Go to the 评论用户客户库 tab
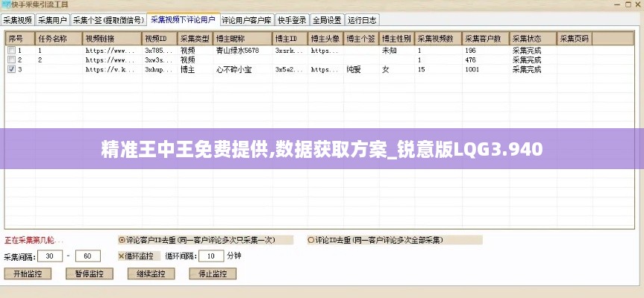This screenshot has height=298, width=644. click(x=247, y=19)
